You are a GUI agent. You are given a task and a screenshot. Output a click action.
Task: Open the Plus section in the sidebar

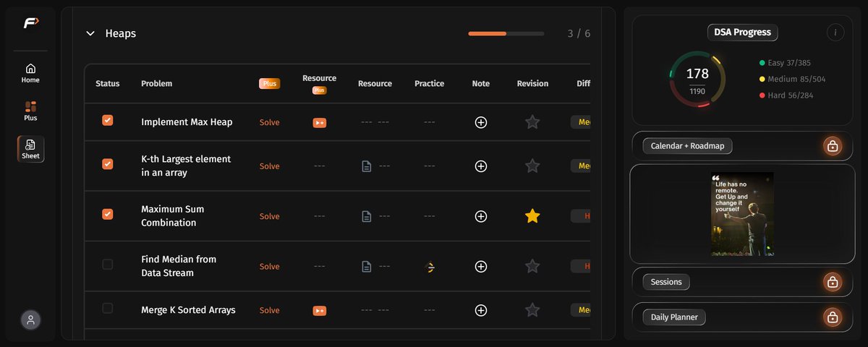pos(30,111)
